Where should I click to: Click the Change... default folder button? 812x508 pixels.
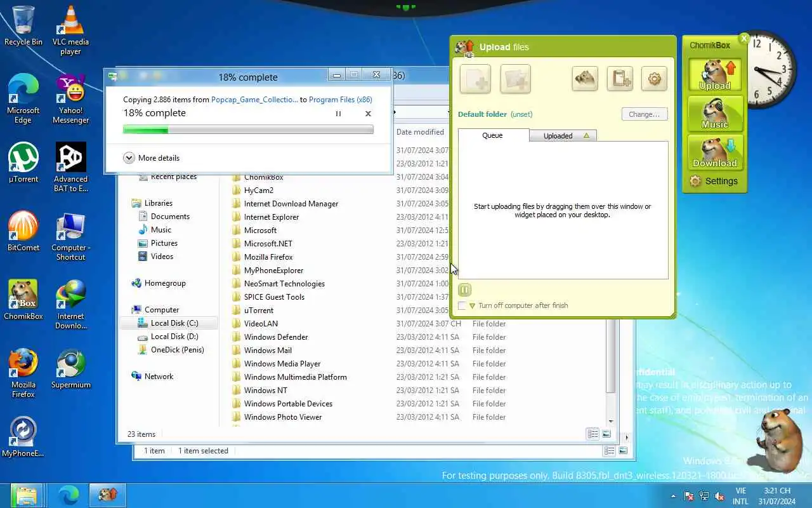click(x=645, y=114)
